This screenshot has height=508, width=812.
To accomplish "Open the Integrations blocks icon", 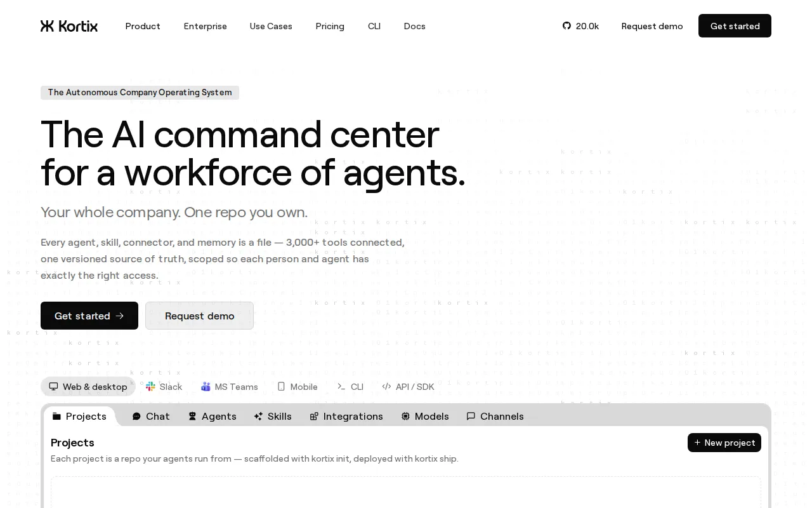I will pos(314,417).
